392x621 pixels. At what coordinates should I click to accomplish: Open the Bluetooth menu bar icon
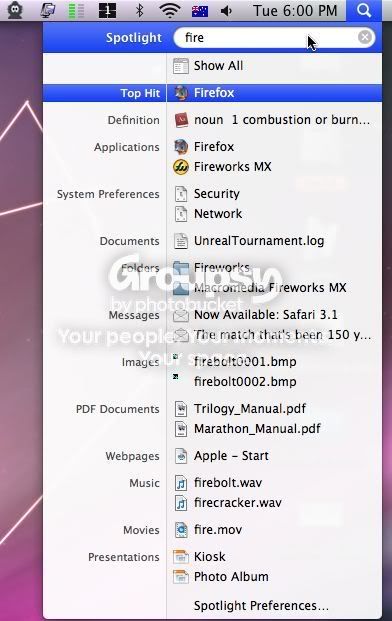139,10
